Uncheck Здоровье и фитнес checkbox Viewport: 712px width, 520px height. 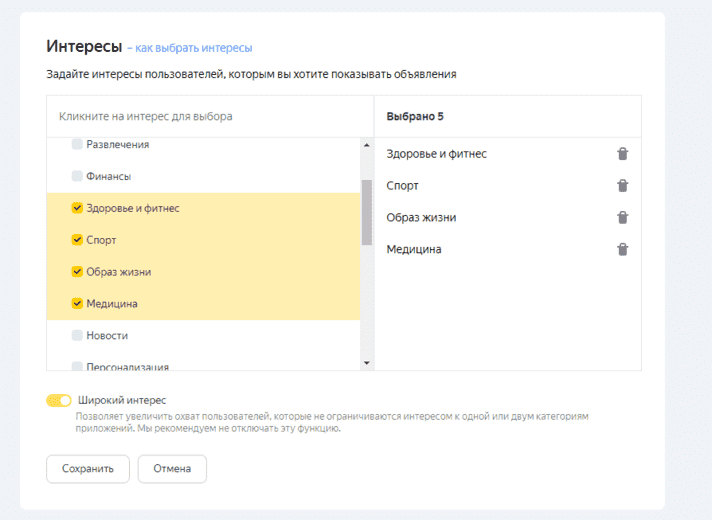point(77,208)
